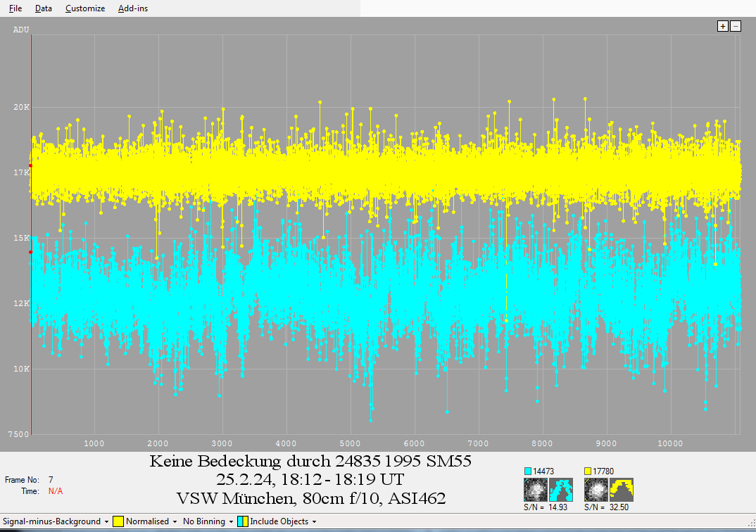The height and width of the screenshot is (532, 756).
Task: Click the cyan square beside 14473
Action: click(528, 471)
